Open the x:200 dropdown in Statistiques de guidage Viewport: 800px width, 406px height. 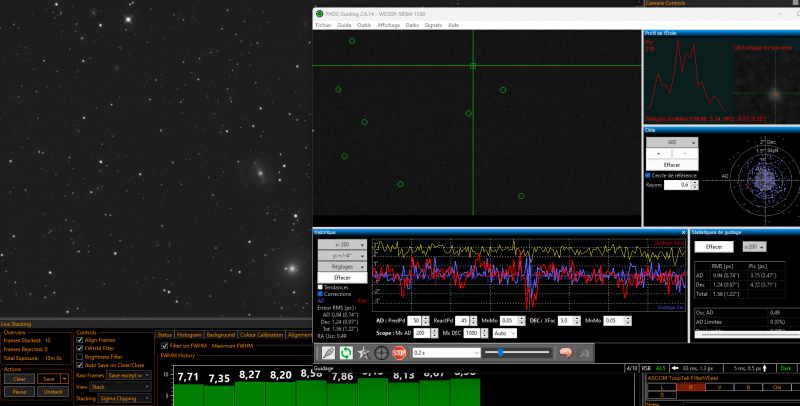click(x=755, y=247)
